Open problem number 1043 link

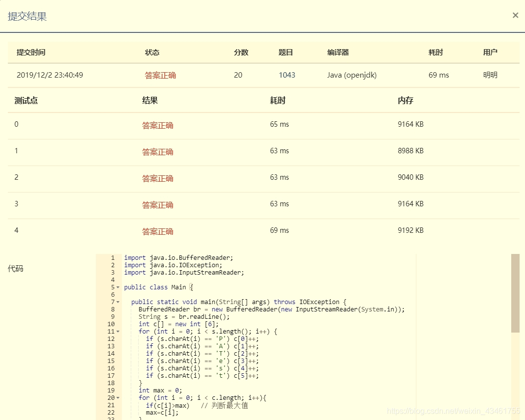(x=287, y=75)
